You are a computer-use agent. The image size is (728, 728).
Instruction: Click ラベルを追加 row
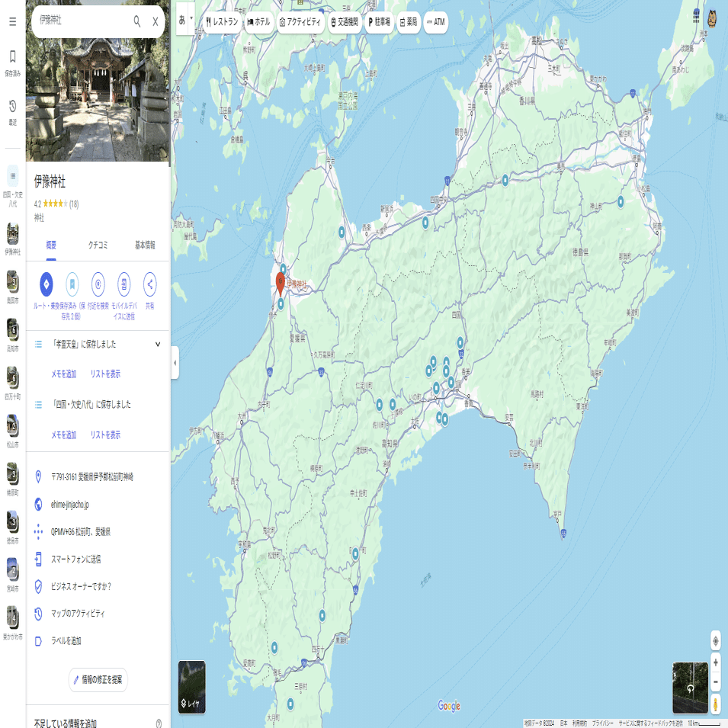[98, 640]
